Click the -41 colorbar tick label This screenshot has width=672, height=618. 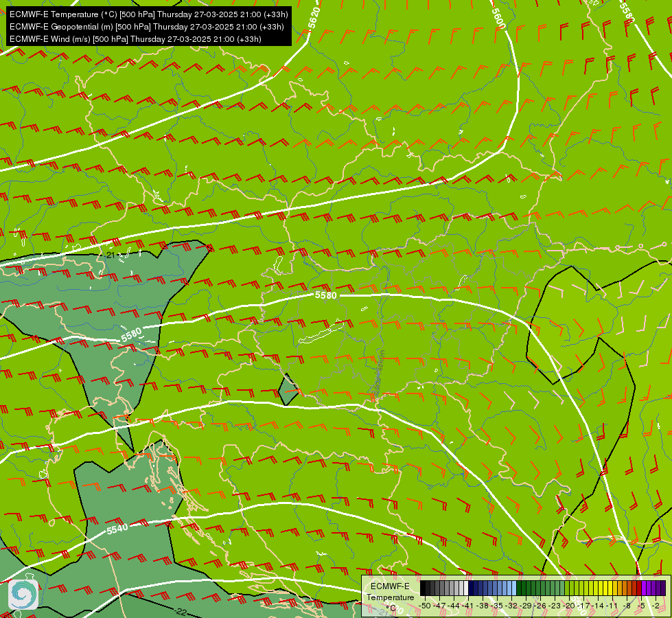pyautogui.click(x=467, y=606)
